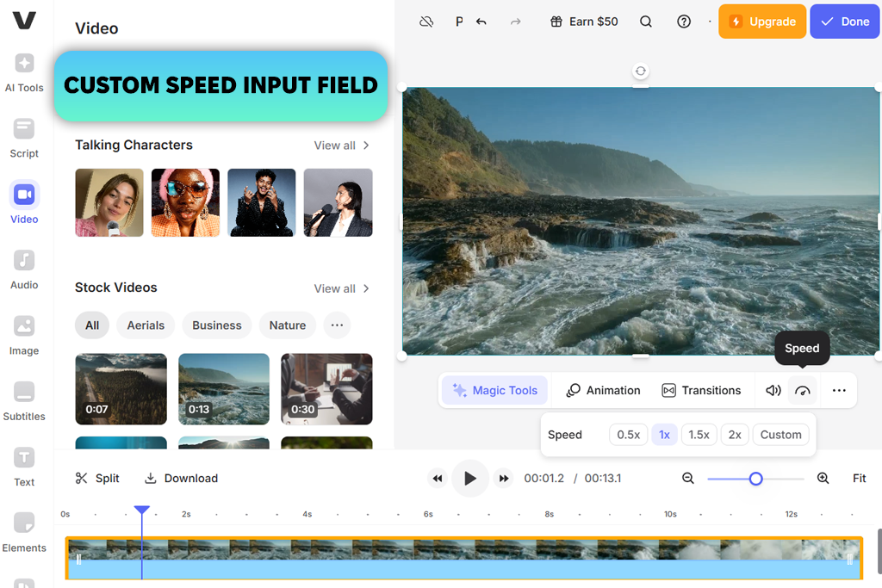Skip forward in playback

pyautogui.click(x=504, y=479)
